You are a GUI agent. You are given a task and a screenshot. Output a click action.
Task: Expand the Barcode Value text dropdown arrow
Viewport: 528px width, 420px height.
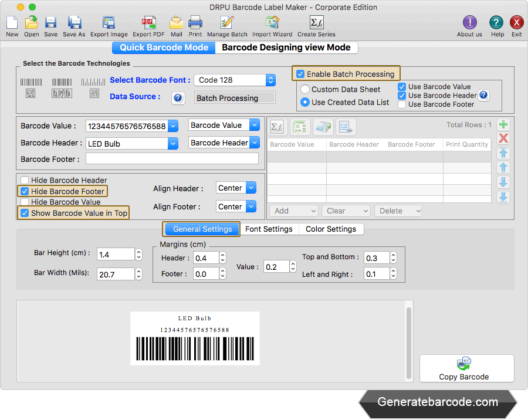click(x=173, y=126)
